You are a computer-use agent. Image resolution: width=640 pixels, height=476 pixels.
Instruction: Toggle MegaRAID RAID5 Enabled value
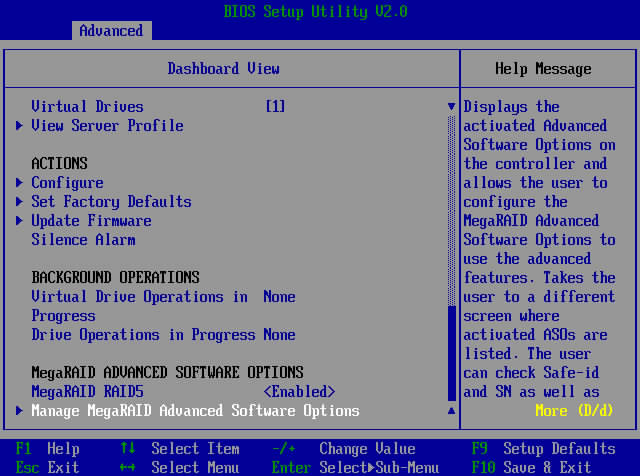[299, 392]
